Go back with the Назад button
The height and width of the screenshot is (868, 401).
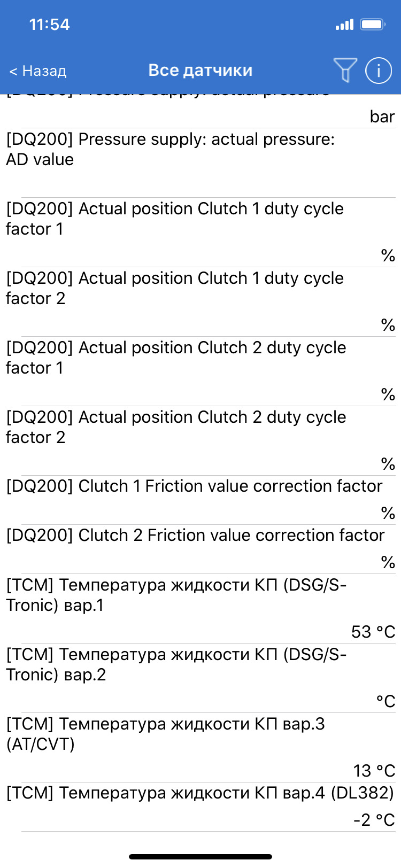(38, 71)
